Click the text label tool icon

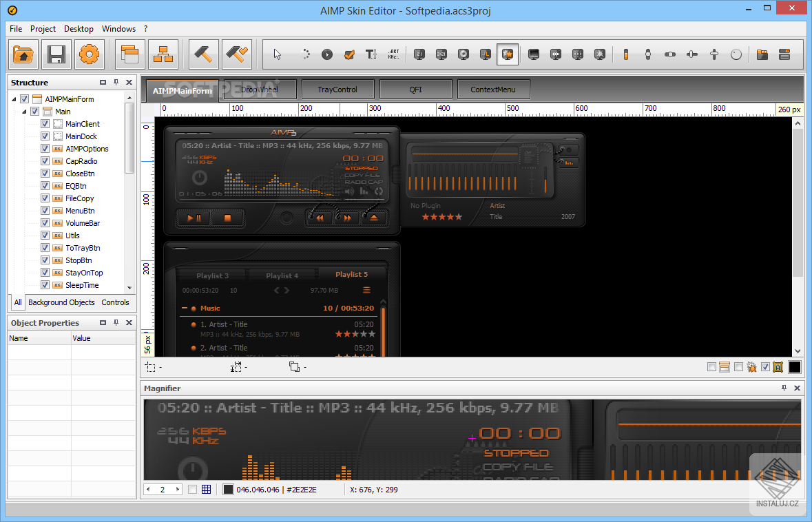point(371,54)
